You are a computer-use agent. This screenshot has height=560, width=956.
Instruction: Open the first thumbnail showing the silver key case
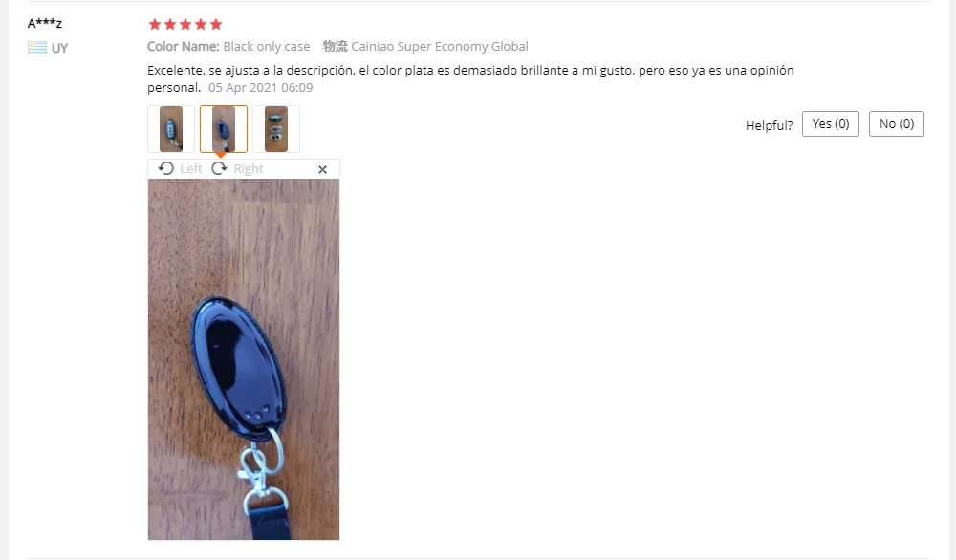click(171, 129)
